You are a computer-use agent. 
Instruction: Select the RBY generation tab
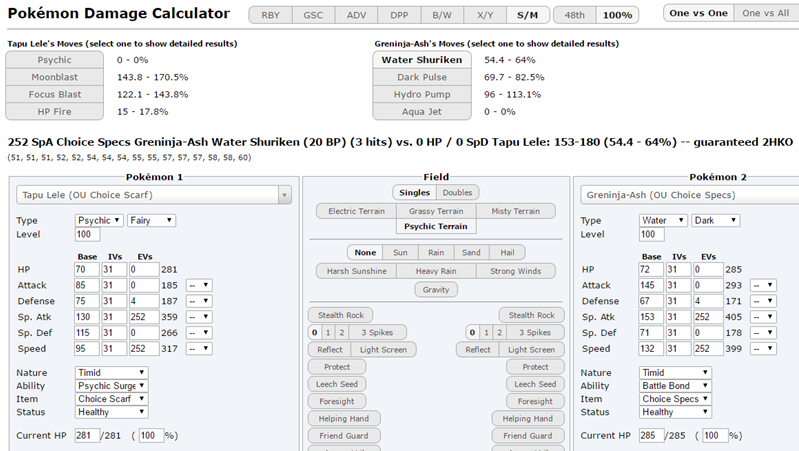click(x=271, y=15)
